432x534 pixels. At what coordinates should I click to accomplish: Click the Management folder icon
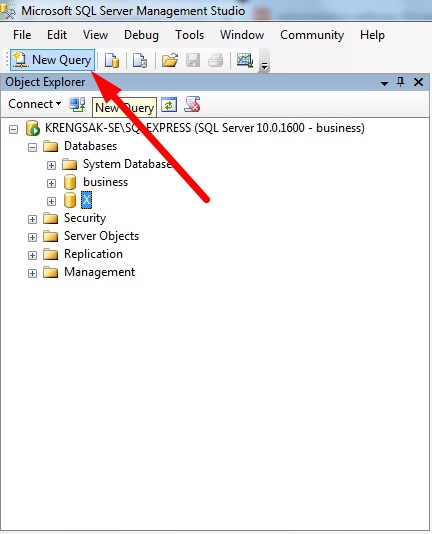[x=51, y=272]
